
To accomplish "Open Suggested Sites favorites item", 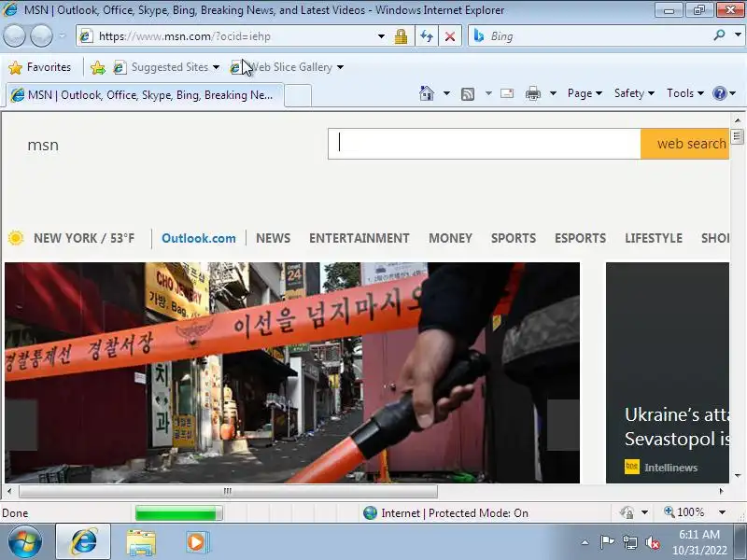I will [x=166, y=67].
